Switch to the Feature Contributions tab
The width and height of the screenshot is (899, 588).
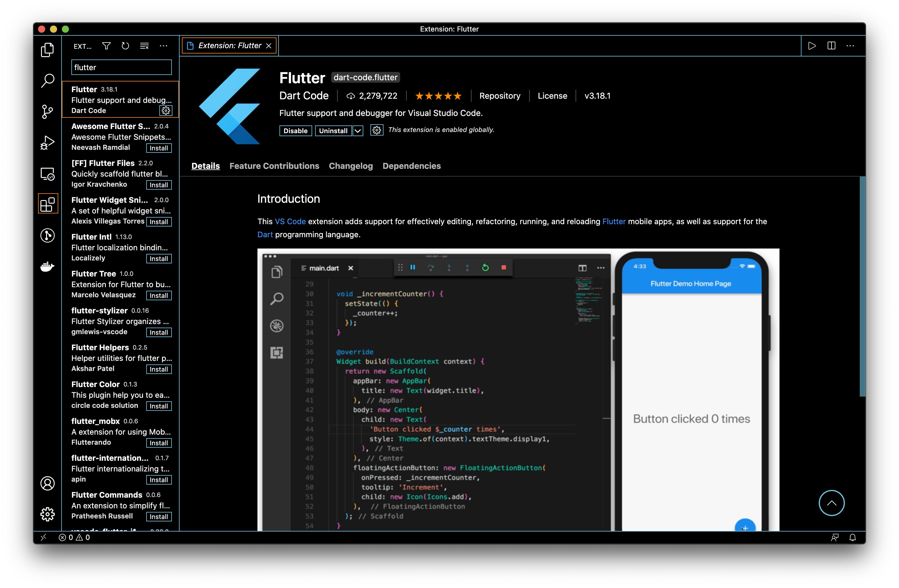click(274, 166)
